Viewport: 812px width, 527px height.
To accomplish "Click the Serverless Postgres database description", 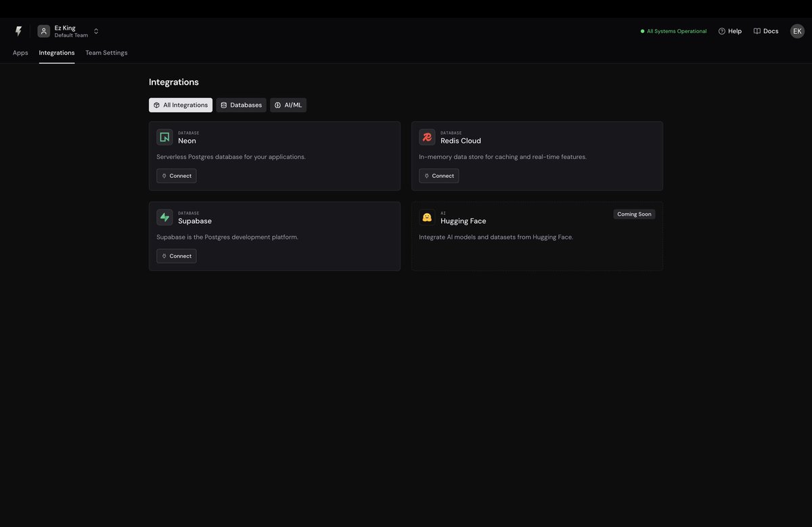I will tap(231, 157).
